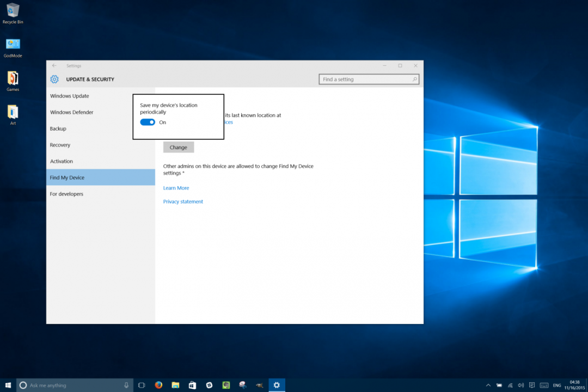Open File Explorer from the taskbar

pos(175,385)
